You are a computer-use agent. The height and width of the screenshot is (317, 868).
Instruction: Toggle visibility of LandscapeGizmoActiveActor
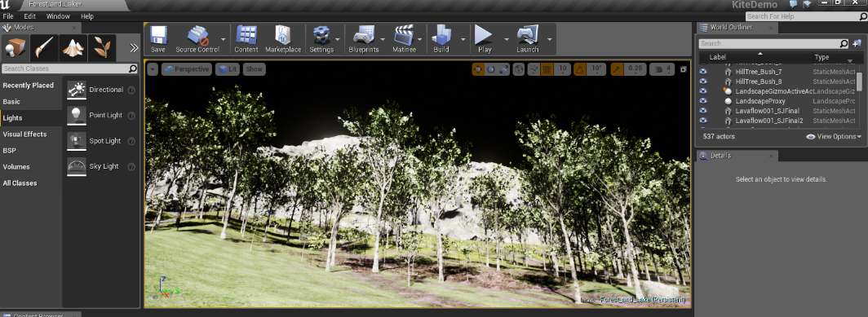(703, 90)
